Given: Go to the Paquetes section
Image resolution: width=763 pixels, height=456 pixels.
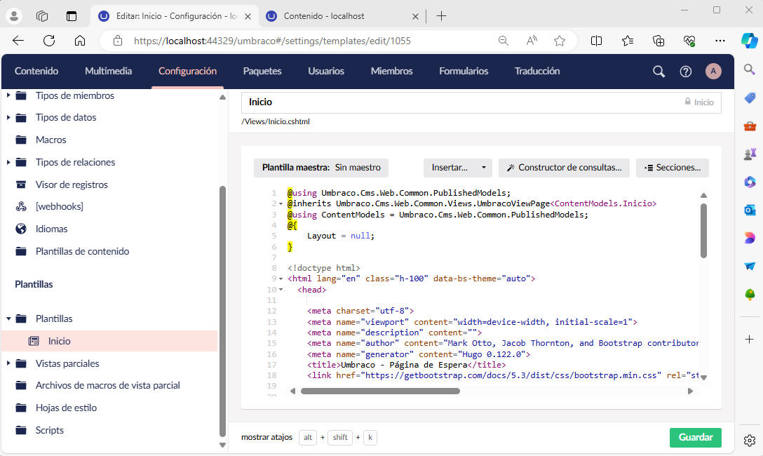Looking at the screenshot, I should [262, 71].
